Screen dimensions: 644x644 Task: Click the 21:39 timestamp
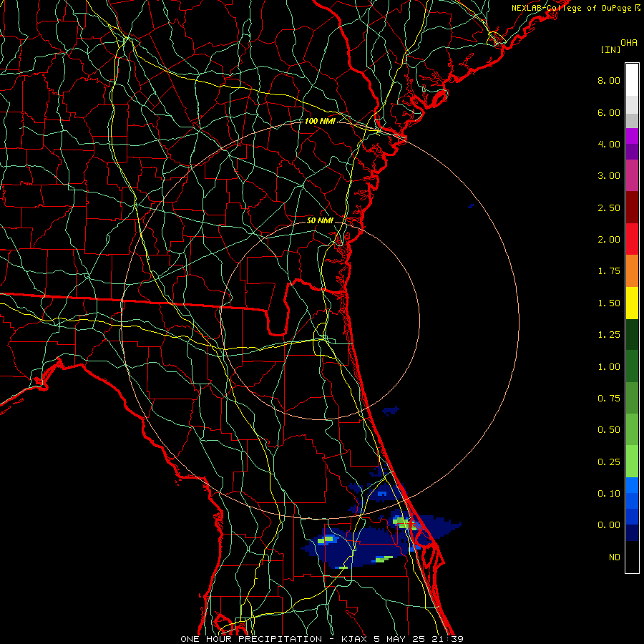448,639
